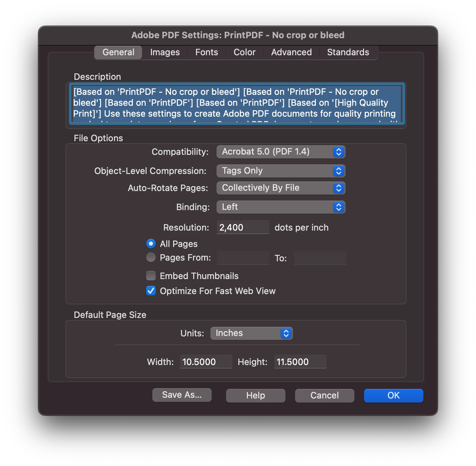Cancel the PDF settings dialog
476x466 pixels.
[x=324, y=396]
